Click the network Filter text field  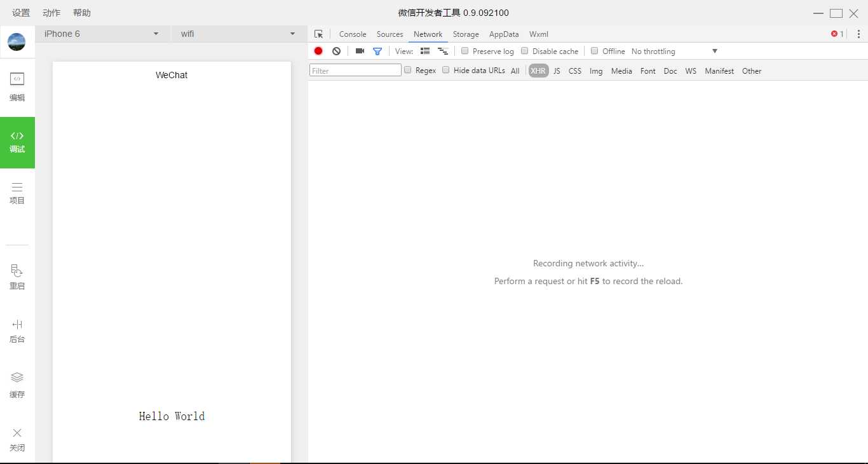(355, 71)
